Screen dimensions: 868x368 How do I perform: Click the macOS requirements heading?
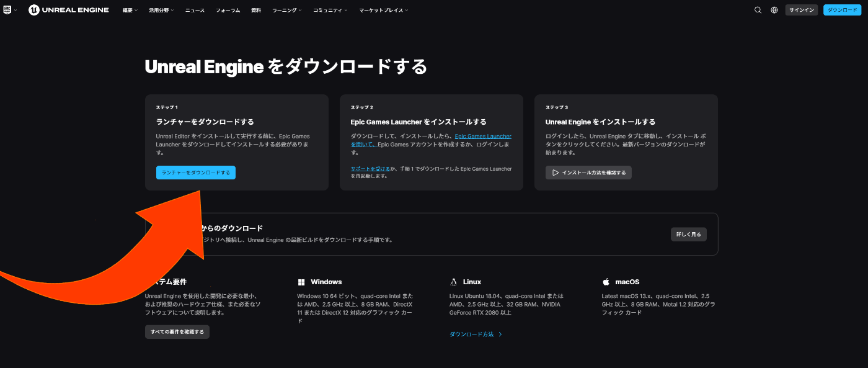(627, 282)
